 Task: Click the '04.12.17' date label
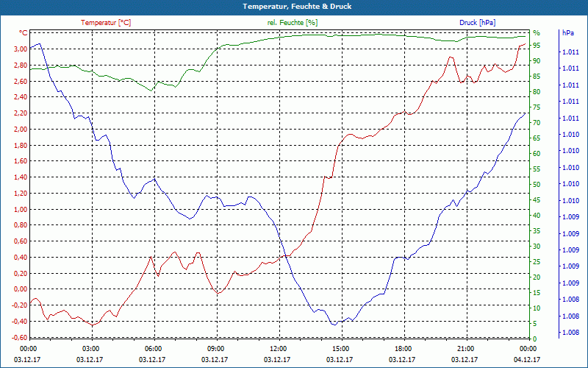[528, 359]
